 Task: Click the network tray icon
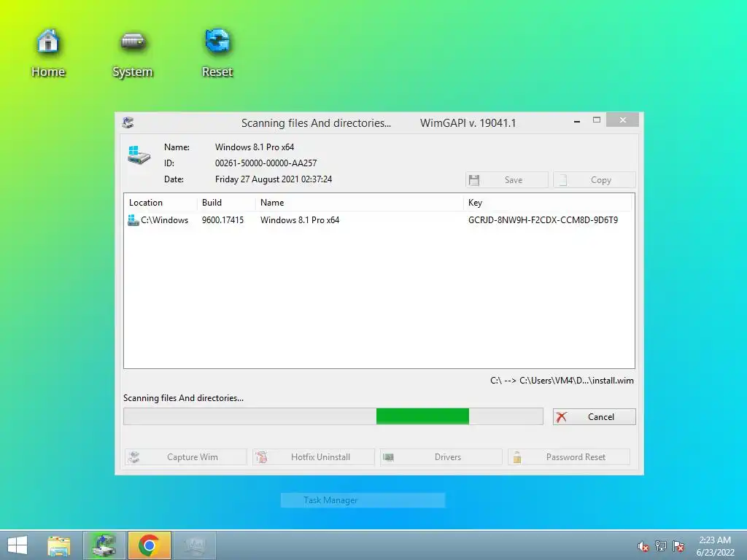point(661,545)
